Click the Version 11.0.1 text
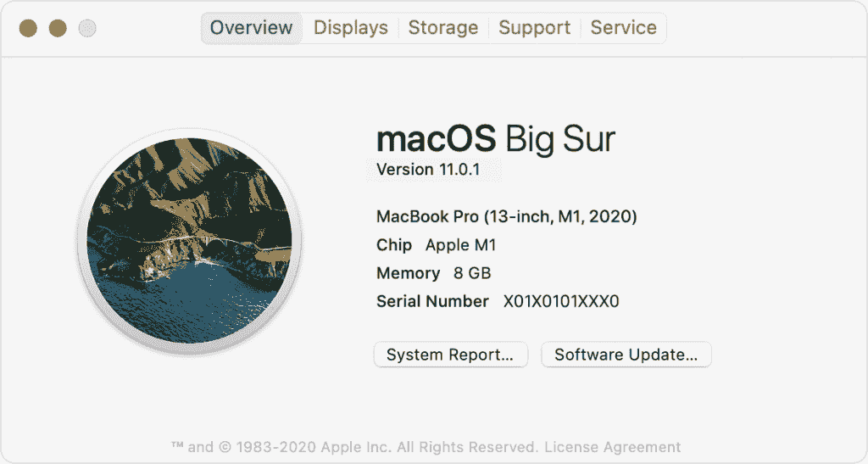 [x=428, y=170]
